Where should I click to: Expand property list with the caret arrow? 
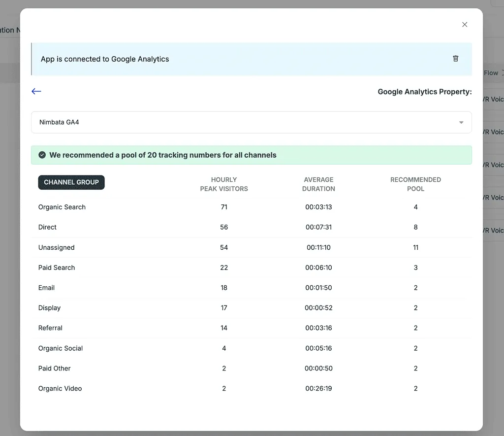click(x=461, y=122)
